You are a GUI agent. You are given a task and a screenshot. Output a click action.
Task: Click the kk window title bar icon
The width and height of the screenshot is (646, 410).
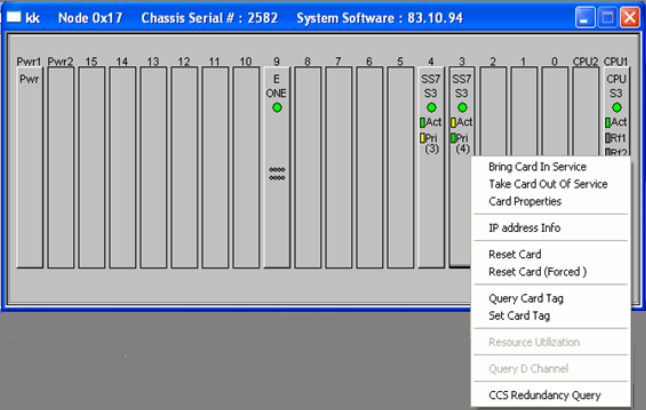click(14, 17)
